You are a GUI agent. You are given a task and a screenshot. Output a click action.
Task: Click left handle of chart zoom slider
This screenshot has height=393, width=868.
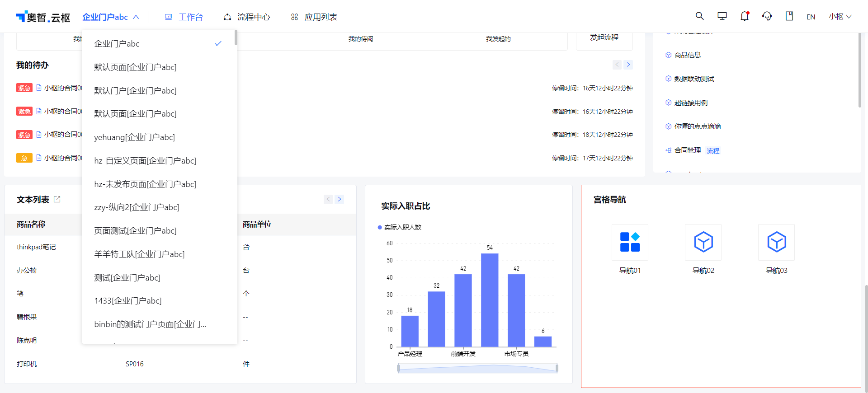pos(398,368)
